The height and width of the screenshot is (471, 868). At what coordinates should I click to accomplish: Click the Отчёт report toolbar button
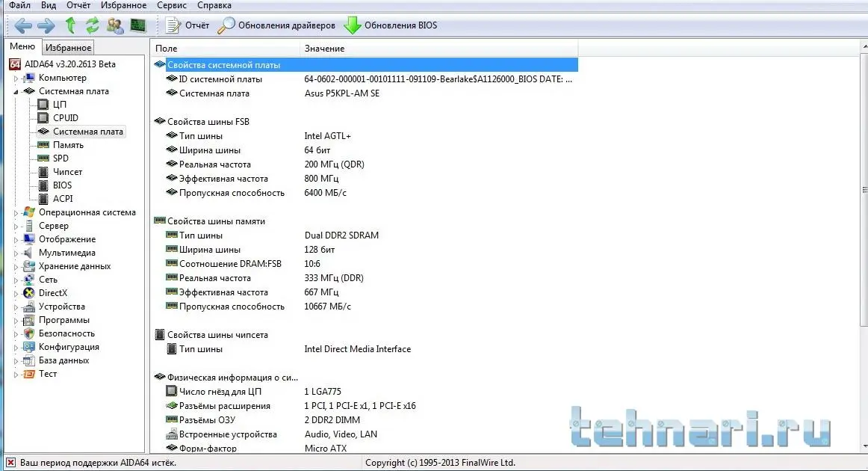click(x=187, y=25)
